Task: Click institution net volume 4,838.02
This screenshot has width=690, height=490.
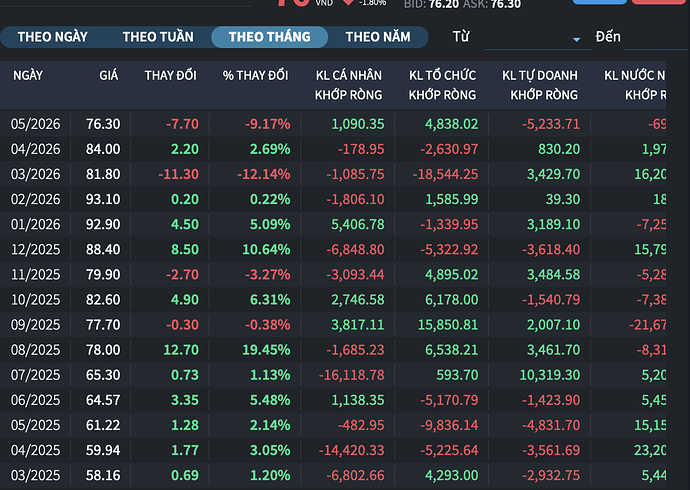Action: [451, 124]
